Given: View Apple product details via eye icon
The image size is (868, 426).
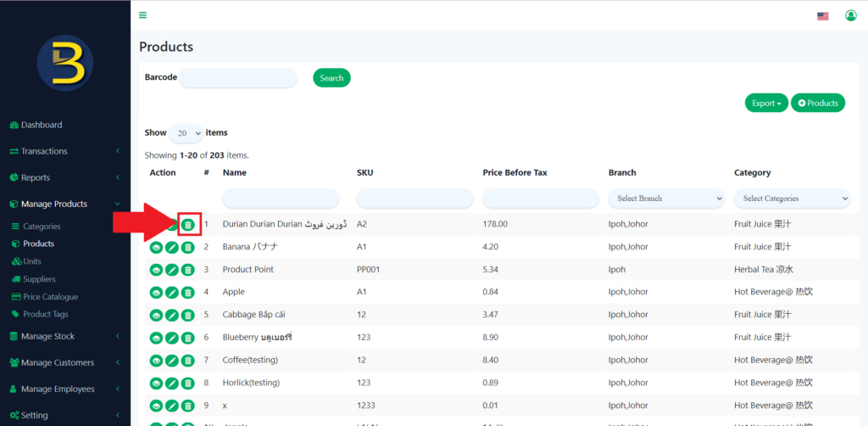Looking at the screenshot, I should point(156,293).
